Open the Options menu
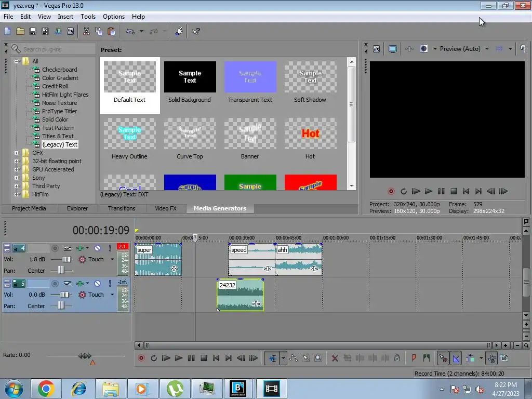The width and height of the screenshot is (532, 399). (x=114, y=17)
